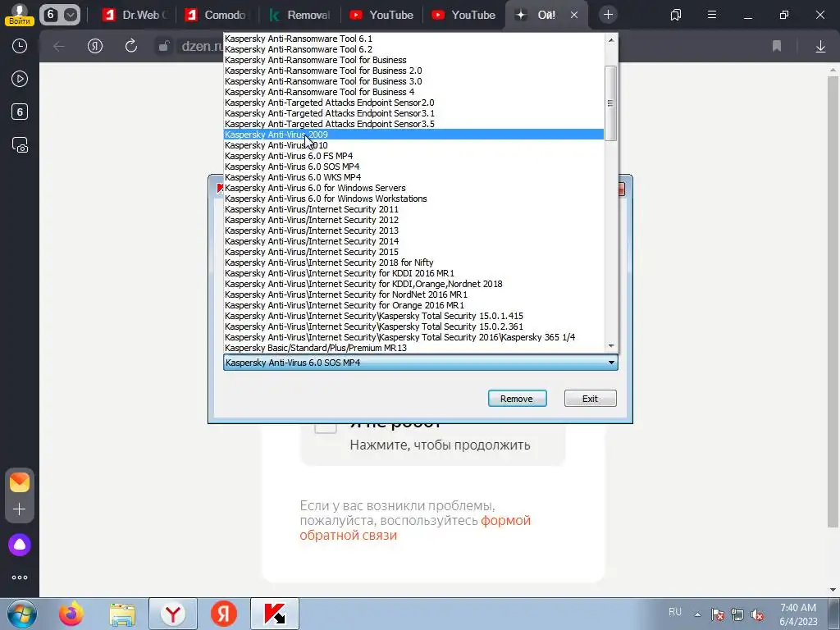
Task: Choose Kaspersky Anti-Targeted Attacks Endpoint Sensor3.5
Action: (413, 125)
